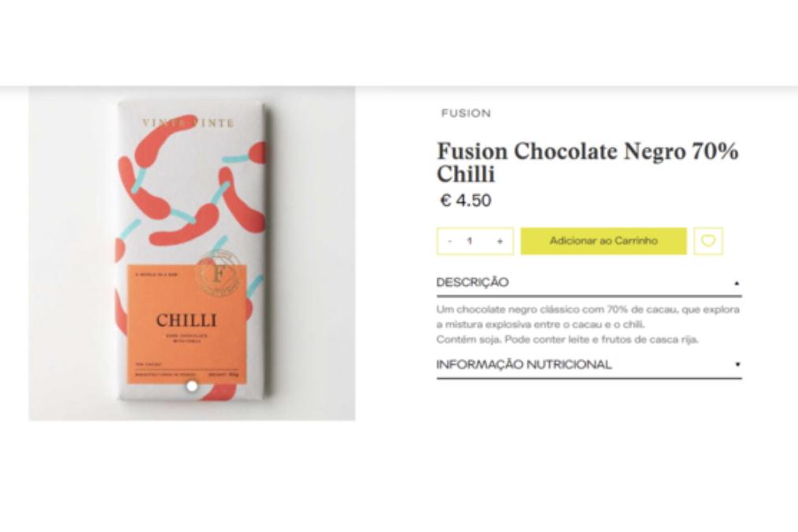This screenshot has height=532, width=798.
Task: Click the € 4.50 price
Action: [466, 200]
